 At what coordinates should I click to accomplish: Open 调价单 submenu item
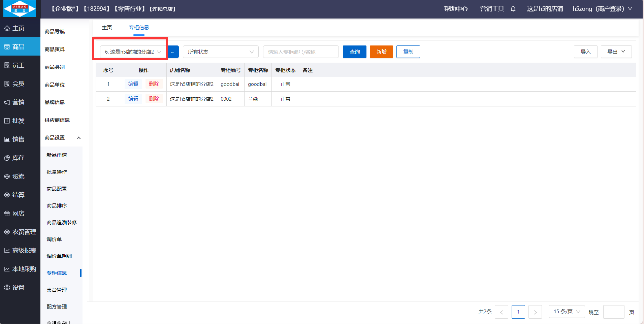coord(54,239)
